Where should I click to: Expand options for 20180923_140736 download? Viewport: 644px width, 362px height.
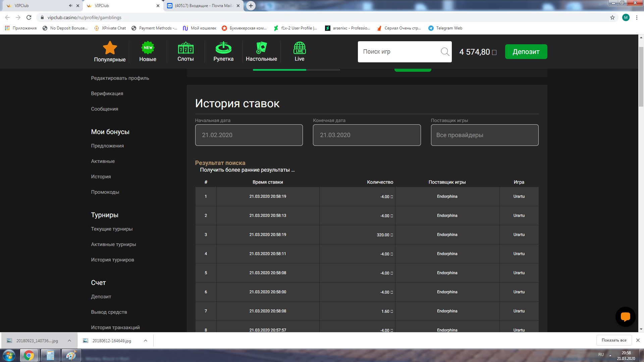pyautogui.click(x=69, y=341)
